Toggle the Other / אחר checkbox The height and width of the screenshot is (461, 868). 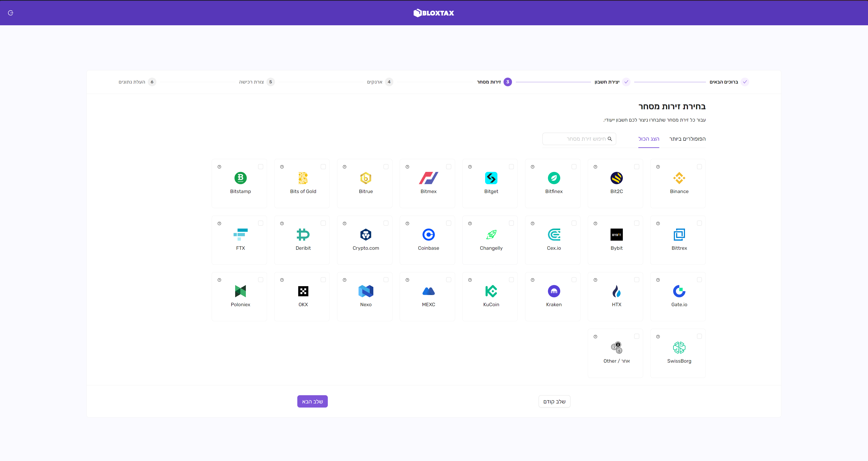click(x=636, y=336)
